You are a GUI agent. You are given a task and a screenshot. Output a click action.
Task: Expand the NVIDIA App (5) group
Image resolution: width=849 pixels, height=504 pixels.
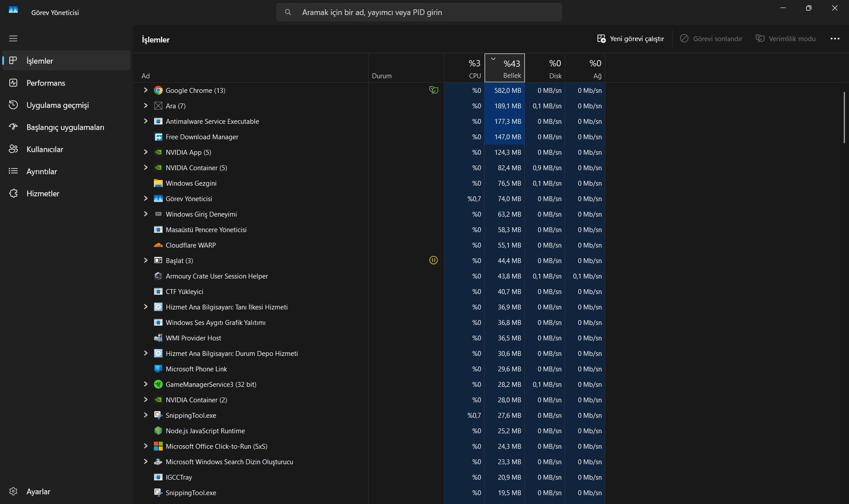[145, 152]
